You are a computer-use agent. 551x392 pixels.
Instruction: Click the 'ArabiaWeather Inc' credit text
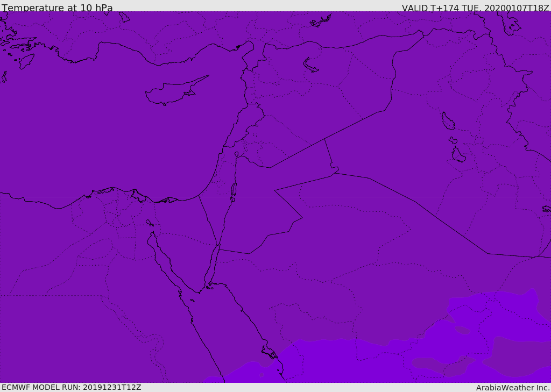tap(513, 388)
